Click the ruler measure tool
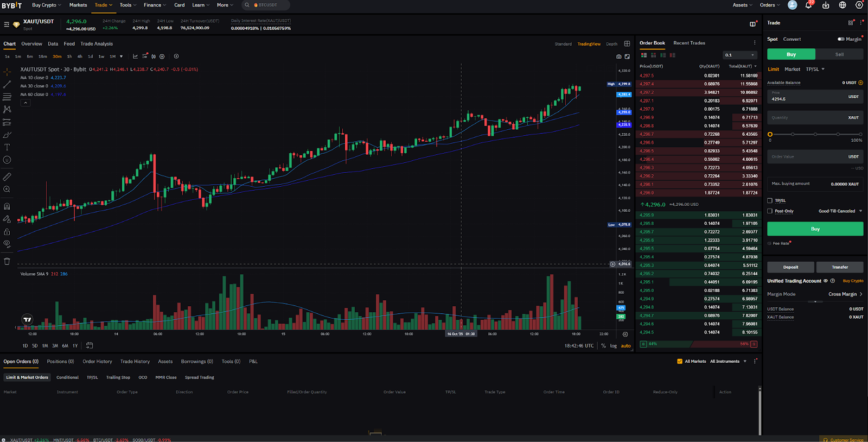This screenshot has width=868, height=442. (x=7, y=177)
